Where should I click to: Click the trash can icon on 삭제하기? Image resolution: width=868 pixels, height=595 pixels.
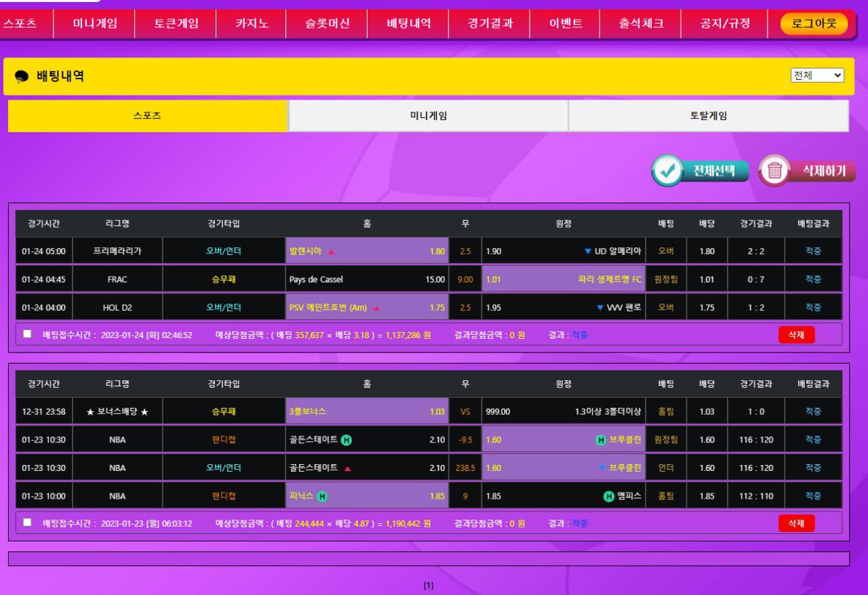tap(775, 171)
